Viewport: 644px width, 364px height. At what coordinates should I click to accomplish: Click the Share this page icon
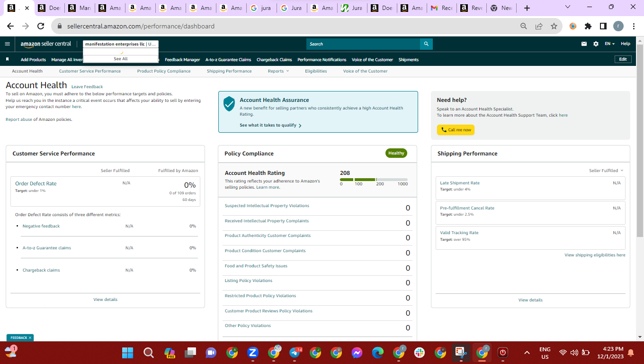[539, 26]
